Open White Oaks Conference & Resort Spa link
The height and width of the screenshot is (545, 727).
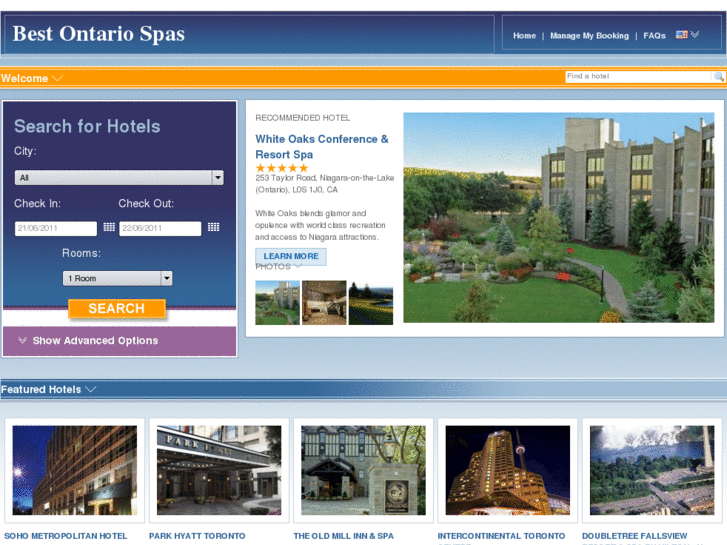point(322,147)
